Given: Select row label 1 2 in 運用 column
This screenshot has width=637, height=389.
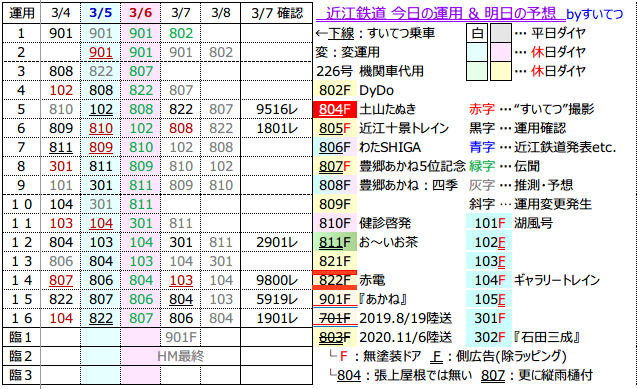Looking at the screenshot, I should click(x=22, y=242).
